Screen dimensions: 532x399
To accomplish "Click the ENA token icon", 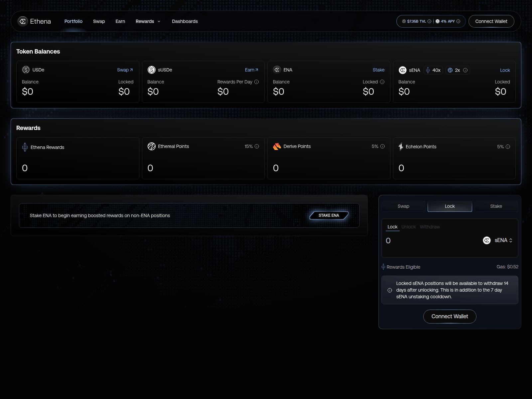I will [277, 70].
